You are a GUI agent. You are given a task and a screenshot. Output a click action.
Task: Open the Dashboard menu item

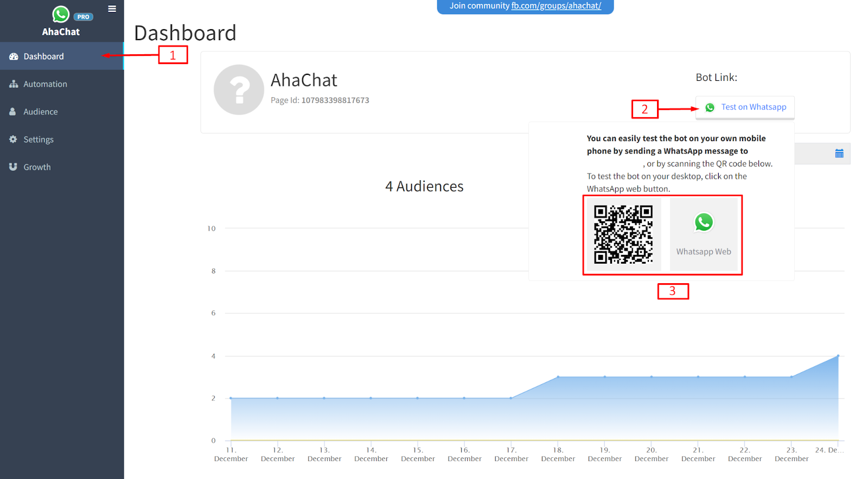point(62,56)
